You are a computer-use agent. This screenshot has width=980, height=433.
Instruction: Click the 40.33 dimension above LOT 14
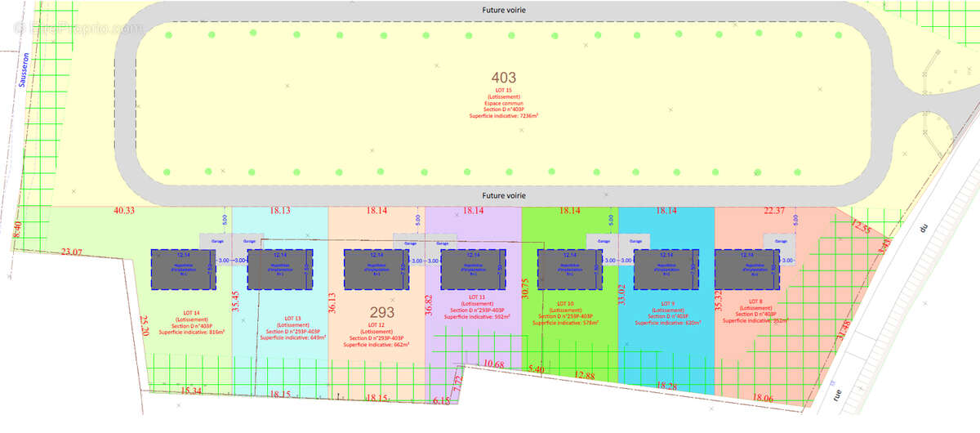point(124,211)
